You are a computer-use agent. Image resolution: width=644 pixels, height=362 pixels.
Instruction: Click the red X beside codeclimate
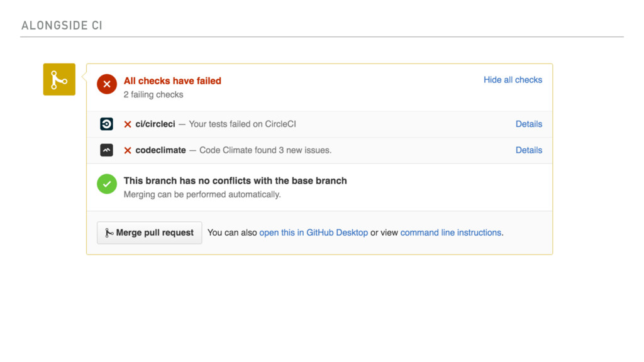click(128, 151)
